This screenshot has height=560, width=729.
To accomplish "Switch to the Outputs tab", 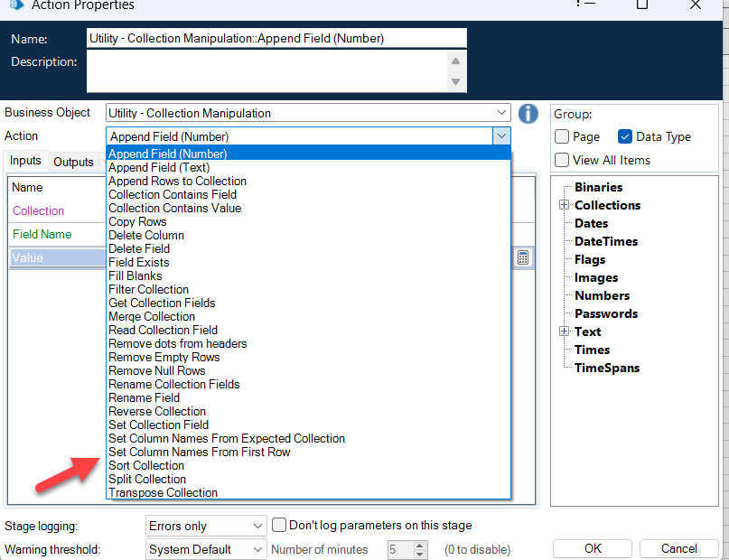I will [x=73, y=162].
